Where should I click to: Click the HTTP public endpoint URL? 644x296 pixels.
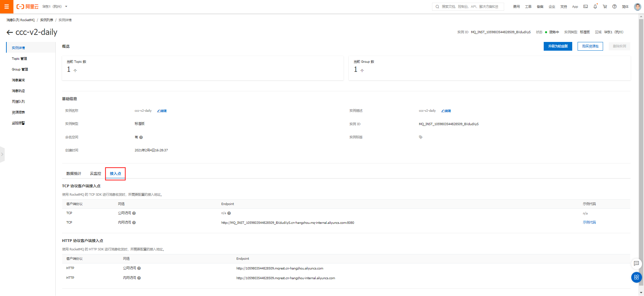[280, 268]
